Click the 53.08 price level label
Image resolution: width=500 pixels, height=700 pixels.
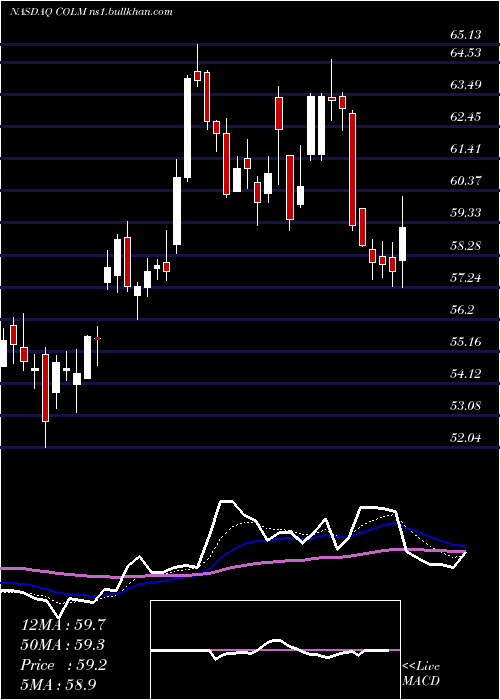coord(465,406)
